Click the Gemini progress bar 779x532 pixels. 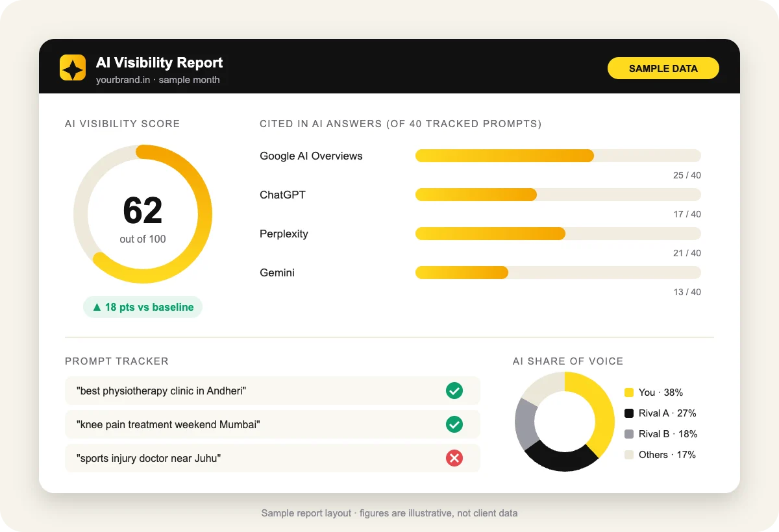click(558, 272)
